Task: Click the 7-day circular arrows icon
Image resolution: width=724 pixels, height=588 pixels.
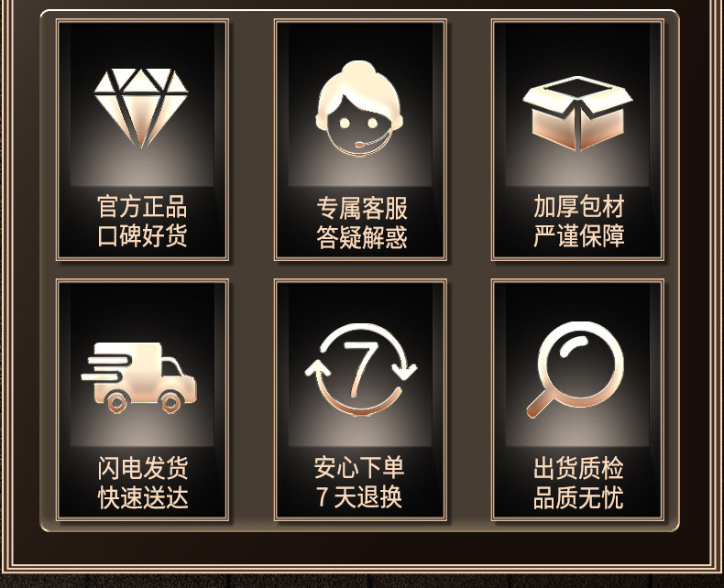Action: [x=360, y=369]
